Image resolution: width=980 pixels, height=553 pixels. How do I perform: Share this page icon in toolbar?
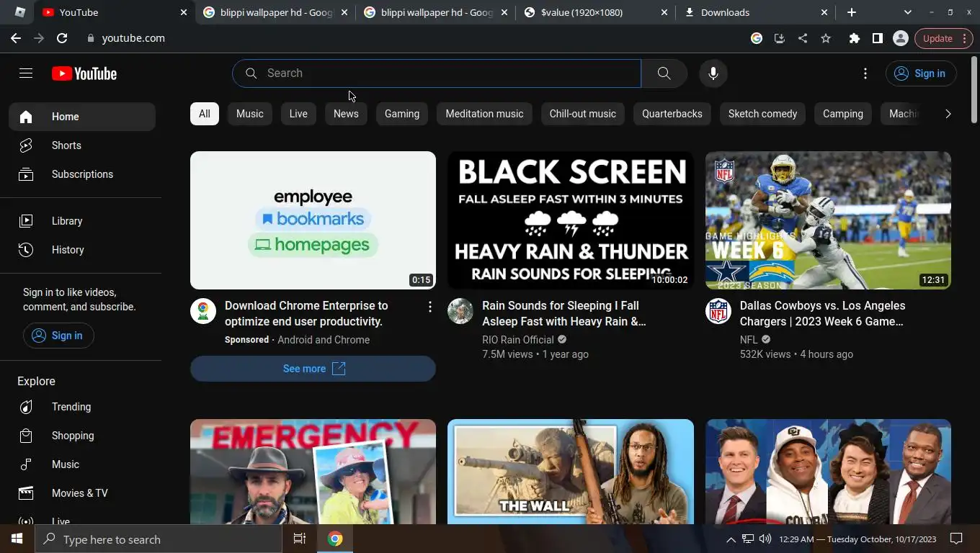803,38
